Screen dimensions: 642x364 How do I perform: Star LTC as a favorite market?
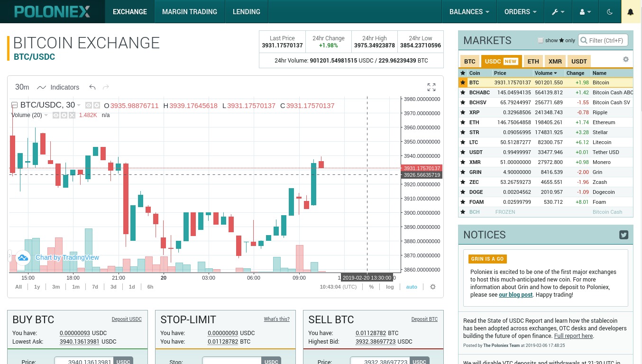[463, 142]
